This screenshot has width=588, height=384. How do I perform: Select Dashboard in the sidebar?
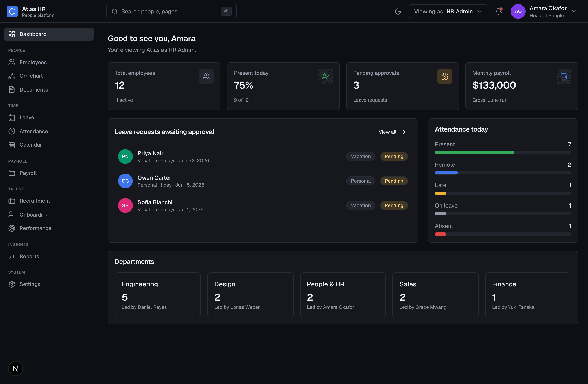49,34
